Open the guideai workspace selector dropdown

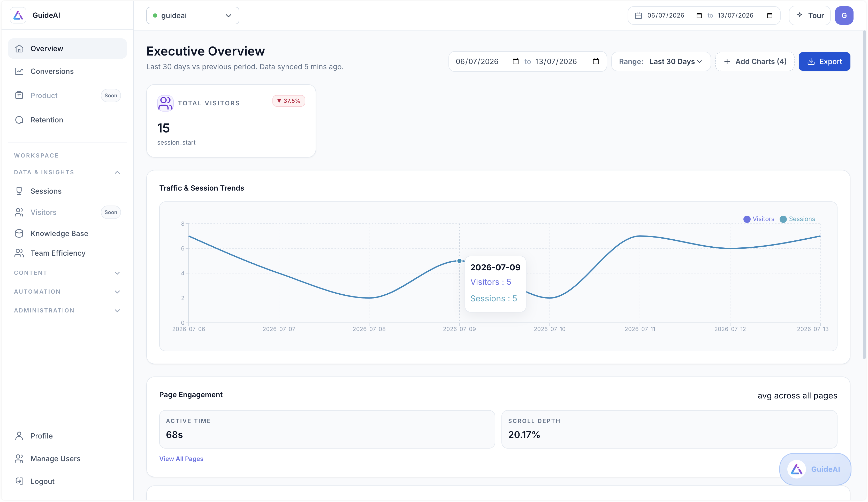(193, 15)
